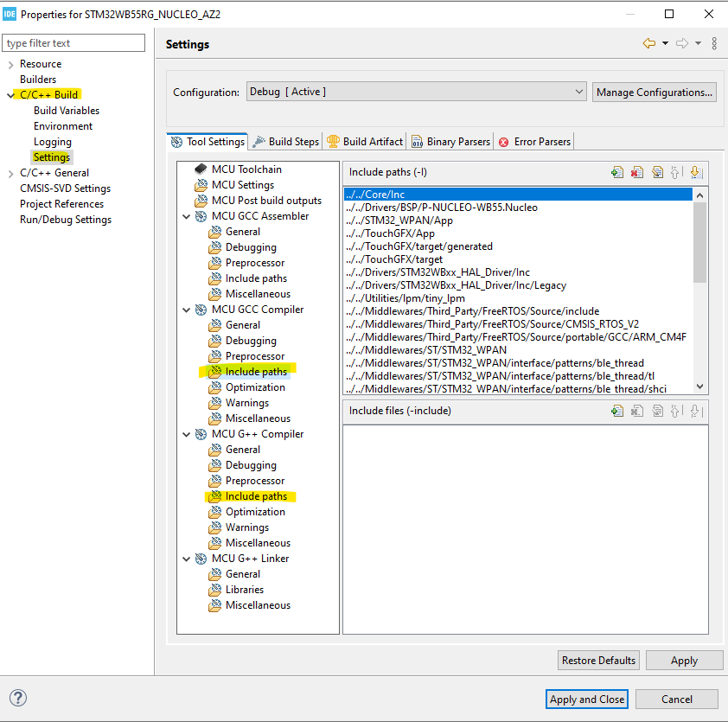Click the Libraries item icon
728x722 pixels.
(x=215, y=590)
